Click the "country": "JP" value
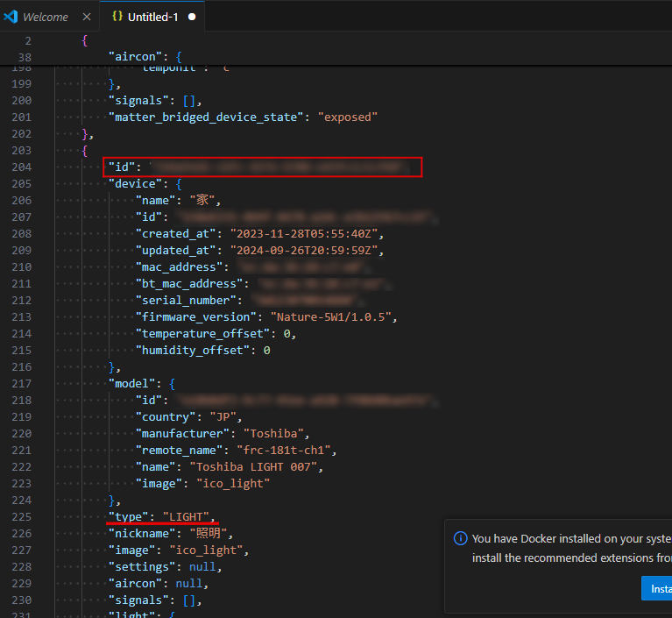 [x=223, y=417]
